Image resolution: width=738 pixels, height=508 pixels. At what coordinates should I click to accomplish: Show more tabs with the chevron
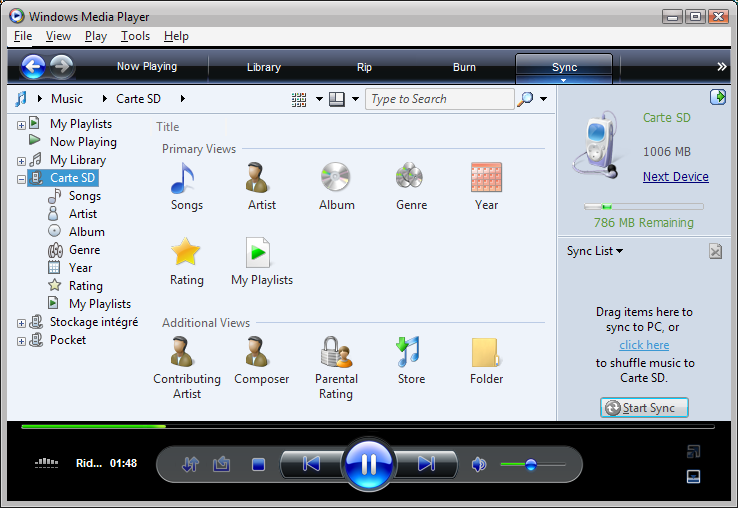tap(722, 67)
